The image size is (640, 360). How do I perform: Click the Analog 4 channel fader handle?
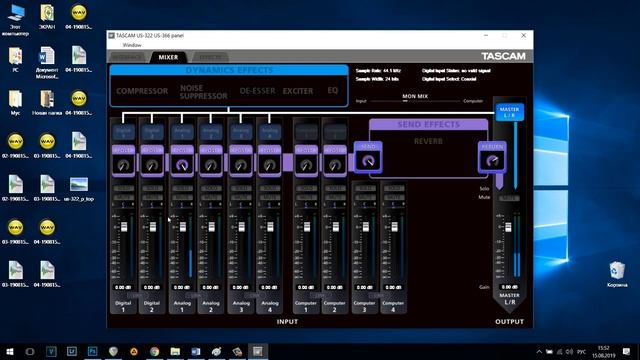click(x=270, y=227)
